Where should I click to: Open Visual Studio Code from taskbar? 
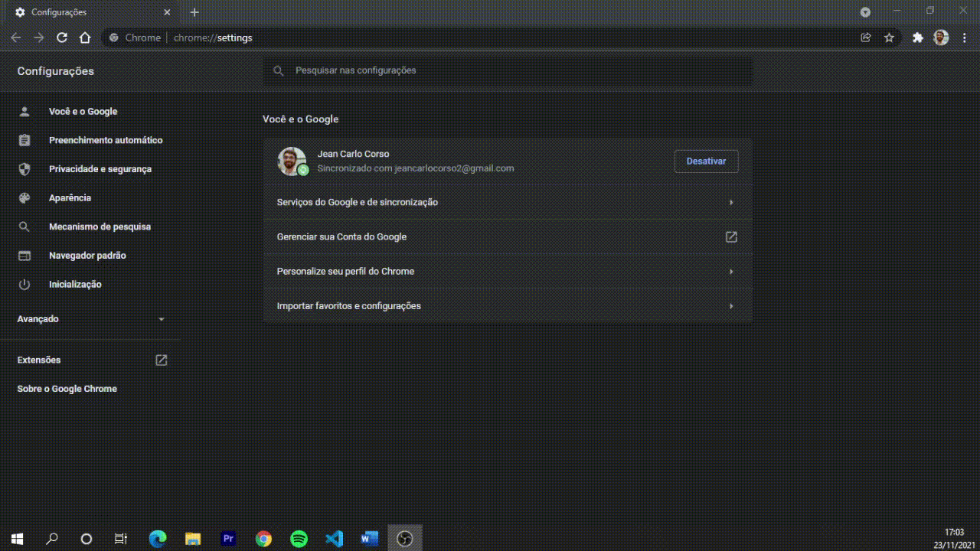coord(335,539)
